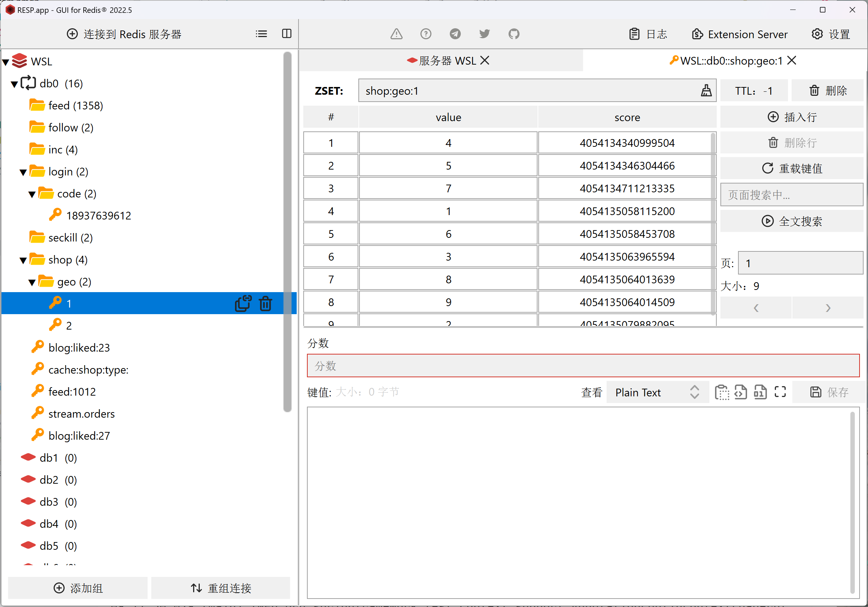Close the WSL::db0::shop:geo:1 tab
The height and width of the screenshot is (607, 868).
(792, 61)
